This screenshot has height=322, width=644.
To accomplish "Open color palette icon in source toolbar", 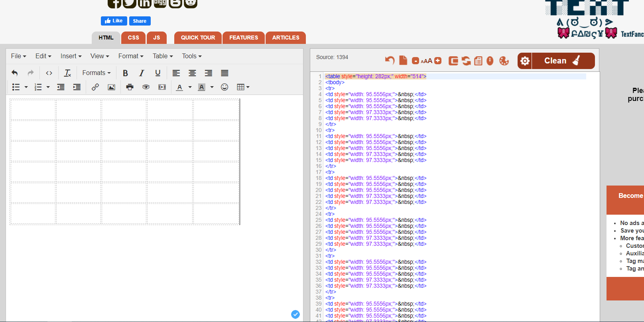I will tap(504, 61).
